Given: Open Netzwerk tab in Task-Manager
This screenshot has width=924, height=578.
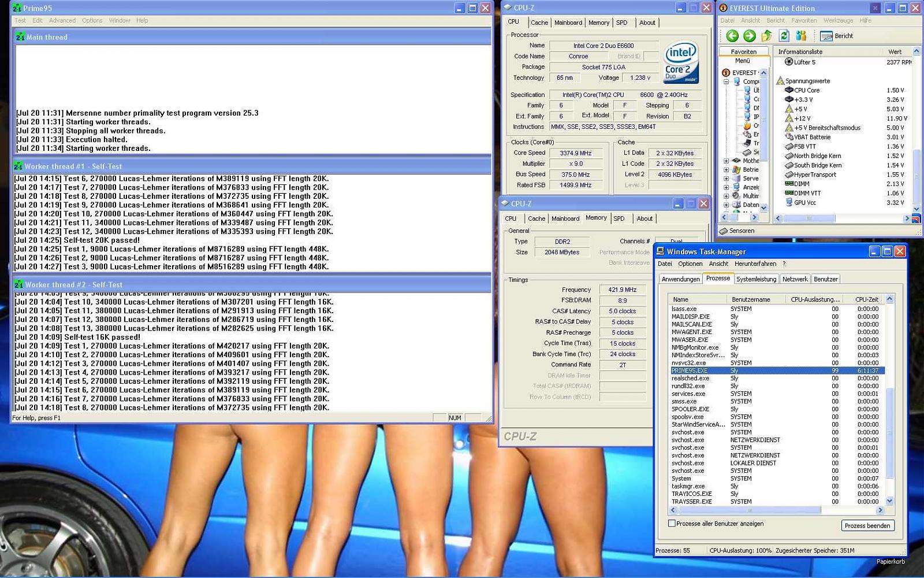Looking at the screenshot, I should [x=795, y=279].
